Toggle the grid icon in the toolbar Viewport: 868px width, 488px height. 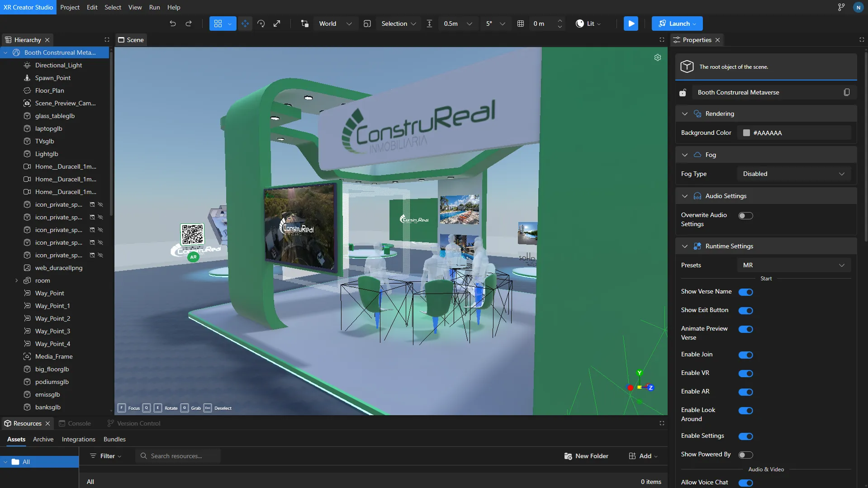pos(521,24)
